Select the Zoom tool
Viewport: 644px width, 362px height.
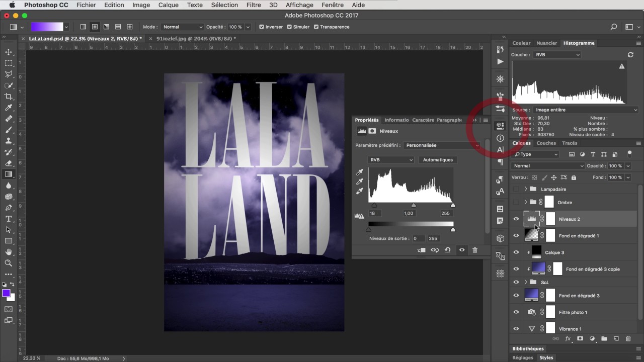pyautogui.click(x=9, y=263)
